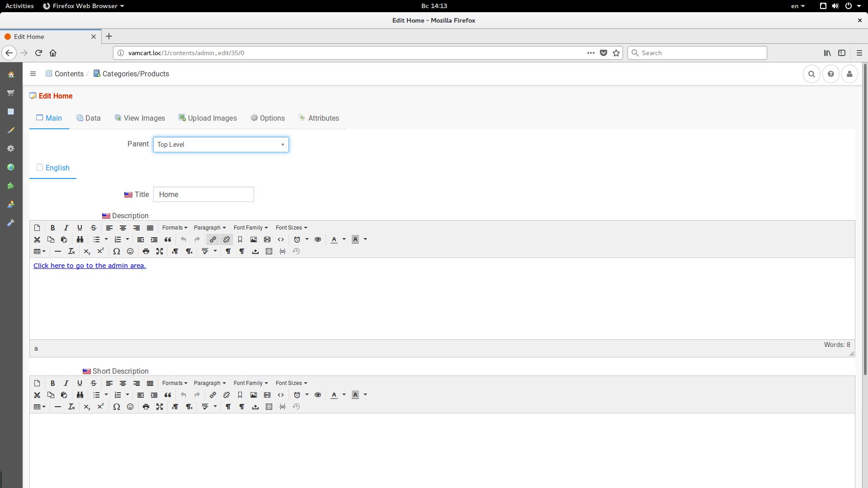Image resolution: width=868 pixels, height=488 pixels.
Task: Expand the Formats menu in Short Description editor
Action: [175, 383]
